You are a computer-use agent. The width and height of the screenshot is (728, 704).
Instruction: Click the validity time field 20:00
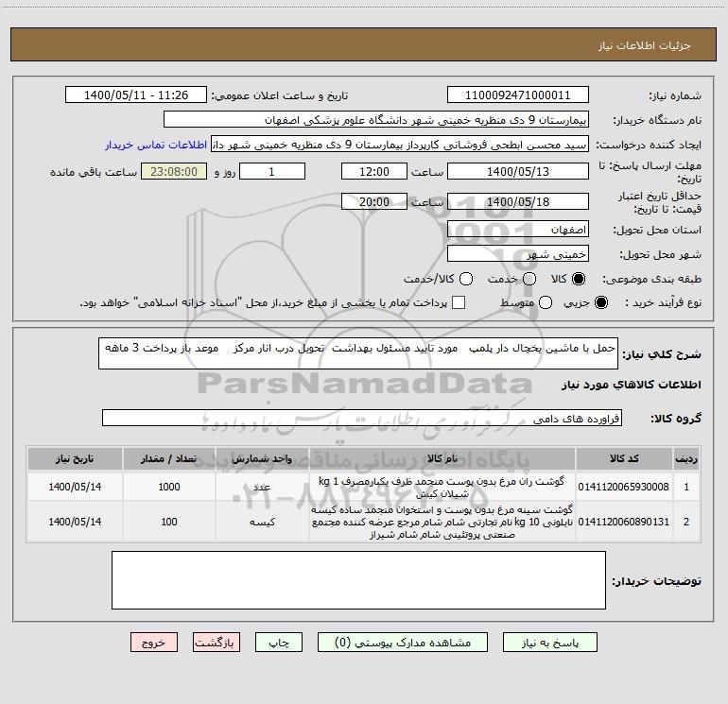click(374, 201)
